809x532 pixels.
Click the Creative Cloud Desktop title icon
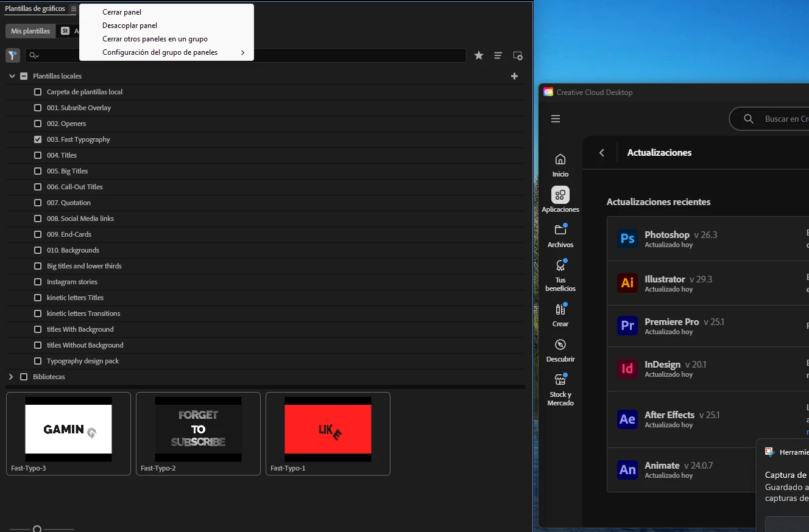[x=548, y=92]
